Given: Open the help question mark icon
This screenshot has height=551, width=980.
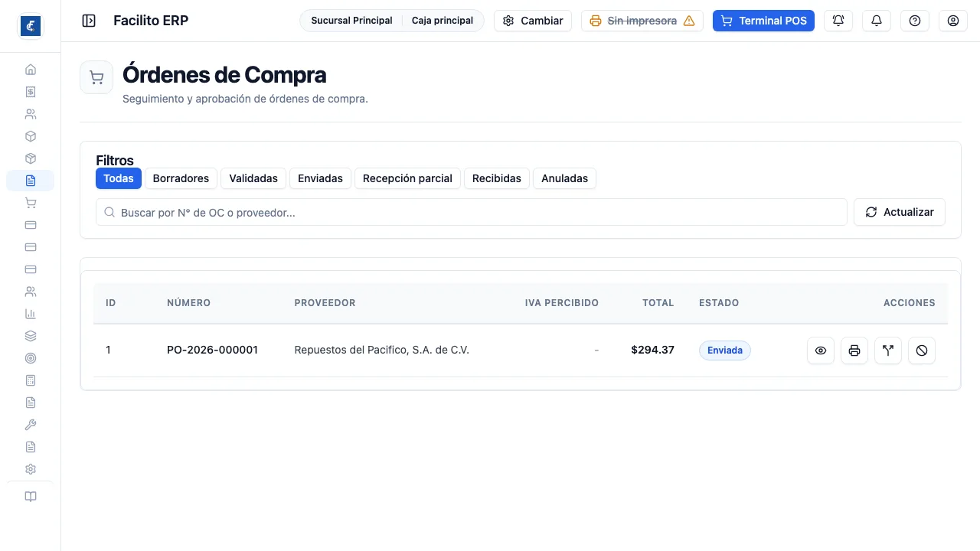Looking at the screenshot, I should click(915, 21).
